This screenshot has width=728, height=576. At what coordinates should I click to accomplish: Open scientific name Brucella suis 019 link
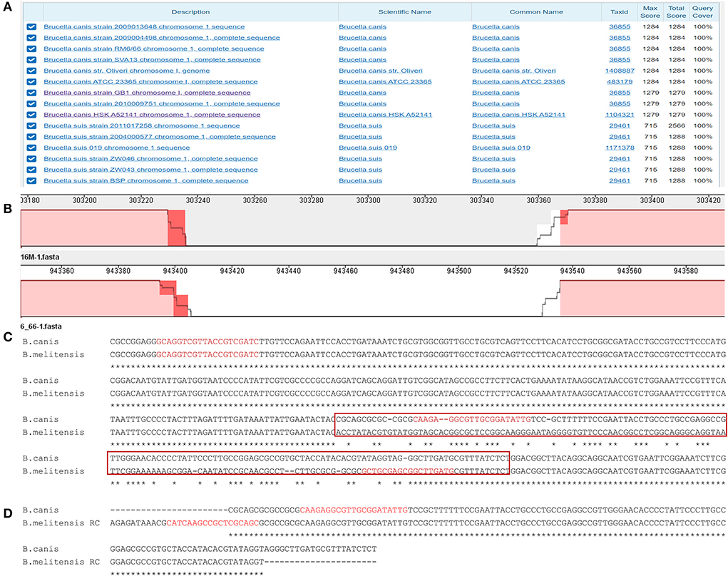coord(368,148)
